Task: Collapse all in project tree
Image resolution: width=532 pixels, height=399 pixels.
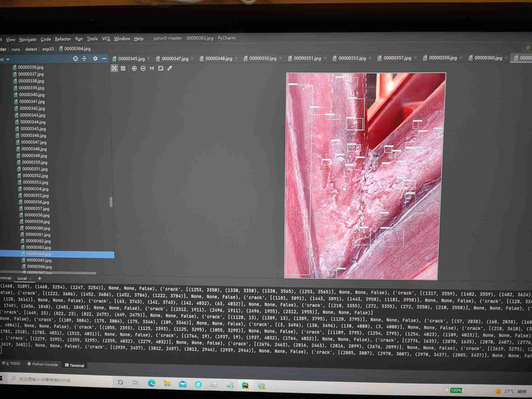Action: 84,59
